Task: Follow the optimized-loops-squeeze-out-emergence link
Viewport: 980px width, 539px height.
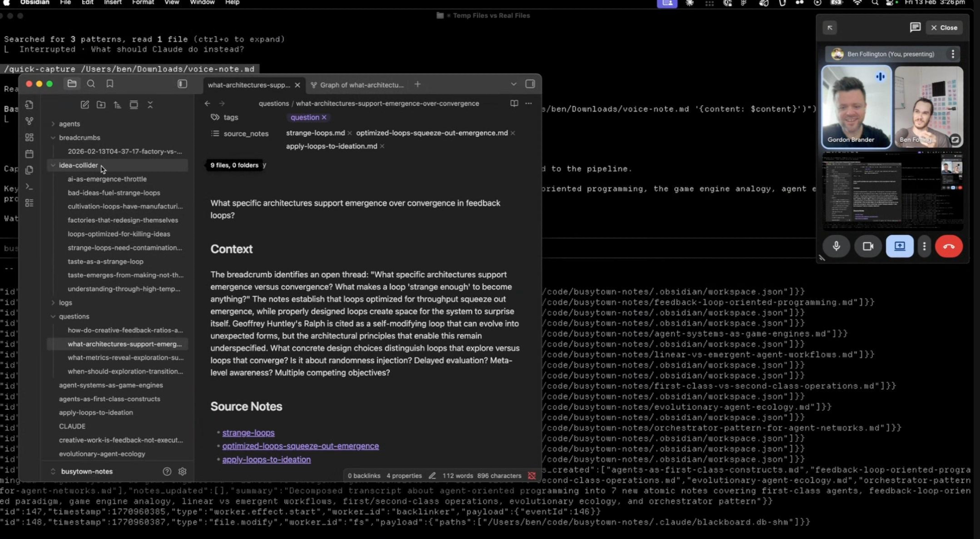Action: pos(300,446)
